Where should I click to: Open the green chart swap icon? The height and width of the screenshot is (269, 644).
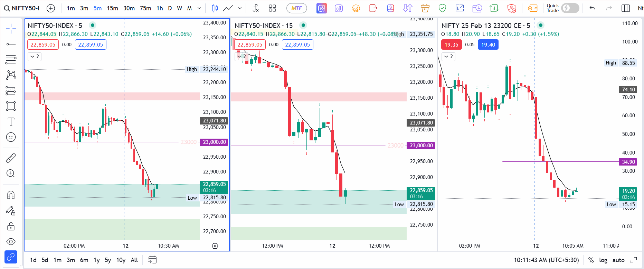pos(494,8)
